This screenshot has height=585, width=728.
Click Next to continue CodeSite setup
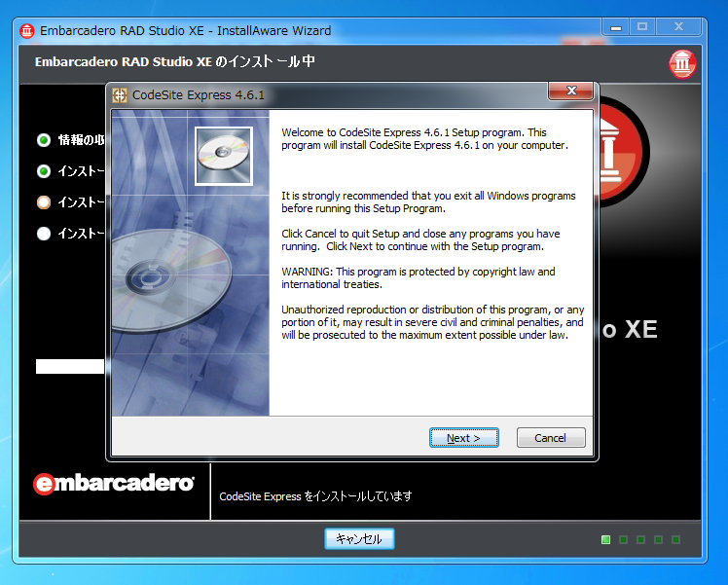464,438
